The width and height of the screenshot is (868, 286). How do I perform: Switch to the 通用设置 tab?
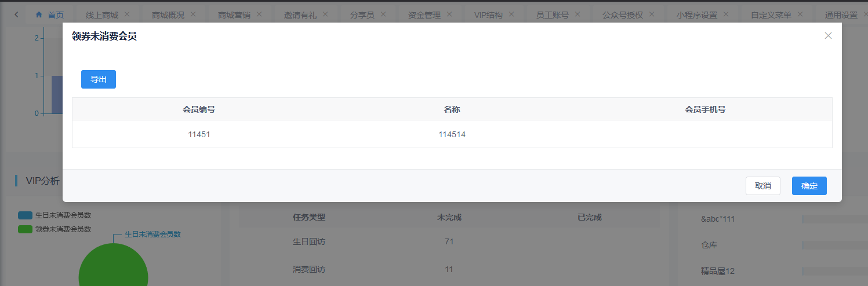pos(841,14)
